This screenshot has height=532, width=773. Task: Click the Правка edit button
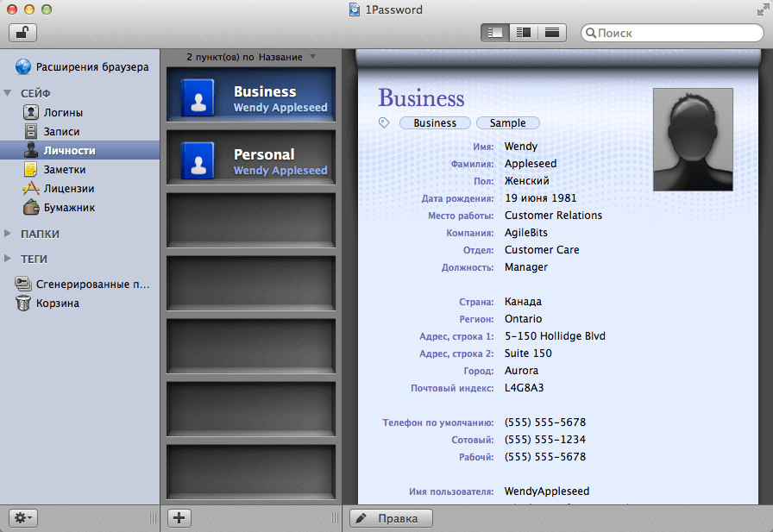[x=391, y=518]
